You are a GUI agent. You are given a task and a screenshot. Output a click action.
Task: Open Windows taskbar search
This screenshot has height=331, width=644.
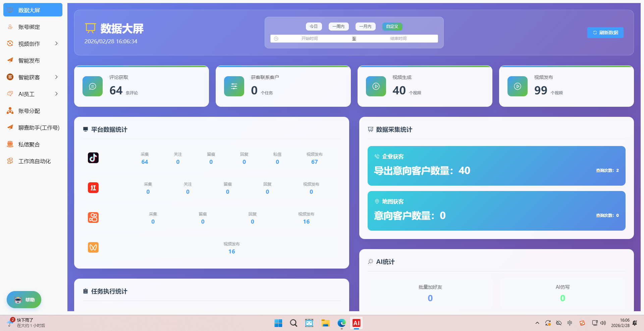293,323
